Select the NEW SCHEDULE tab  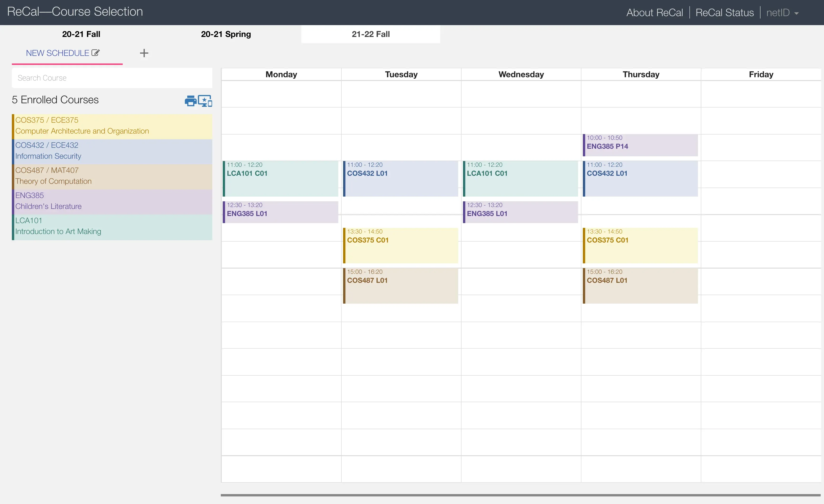pyautogui.click(x=57, y=53)
